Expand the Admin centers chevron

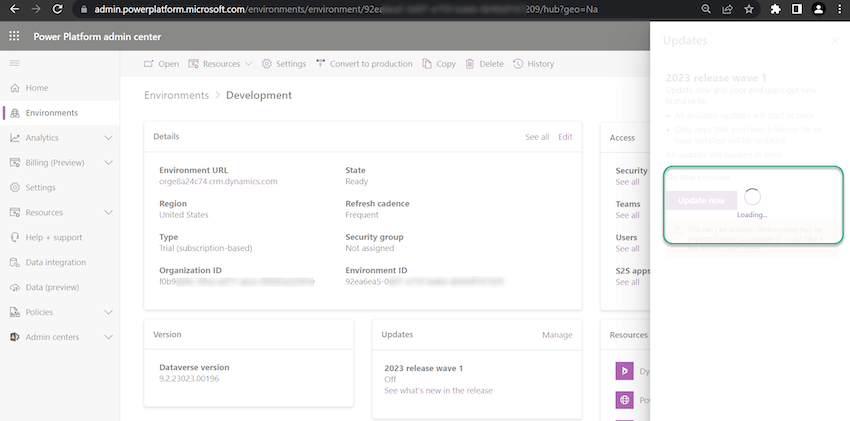coord(108,337)
